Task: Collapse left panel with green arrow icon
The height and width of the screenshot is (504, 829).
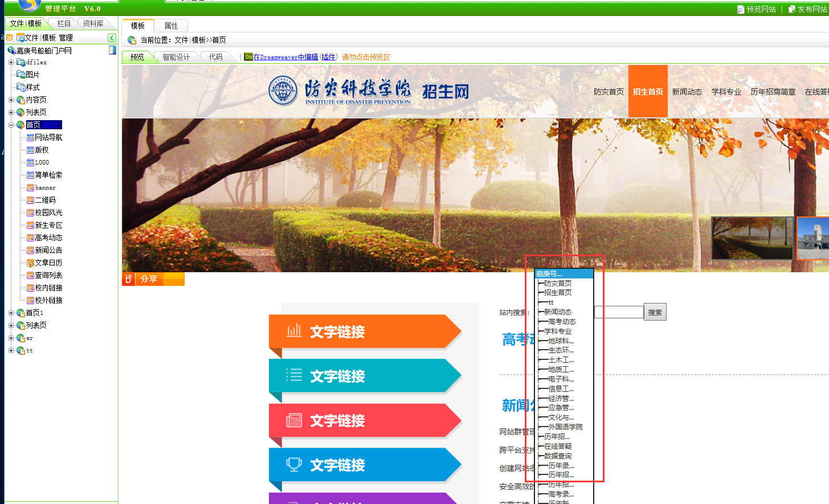Action: tap(112, 38)
